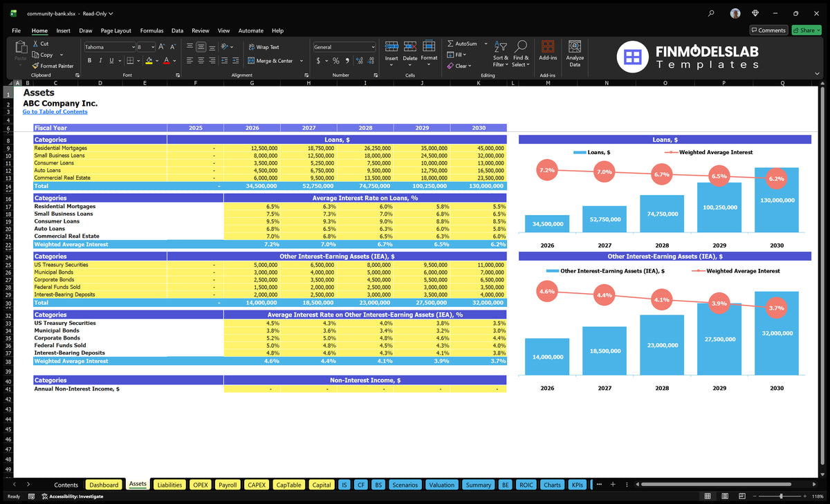Follow the Go to Table of Contents link
The image size is (830, 504).
[55, 111]
